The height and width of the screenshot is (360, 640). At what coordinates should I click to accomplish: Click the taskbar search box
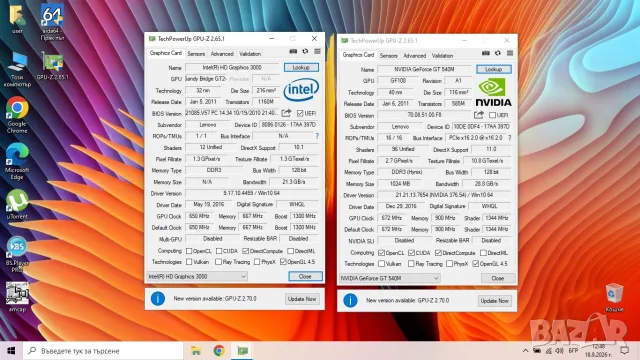click(103, 351)
